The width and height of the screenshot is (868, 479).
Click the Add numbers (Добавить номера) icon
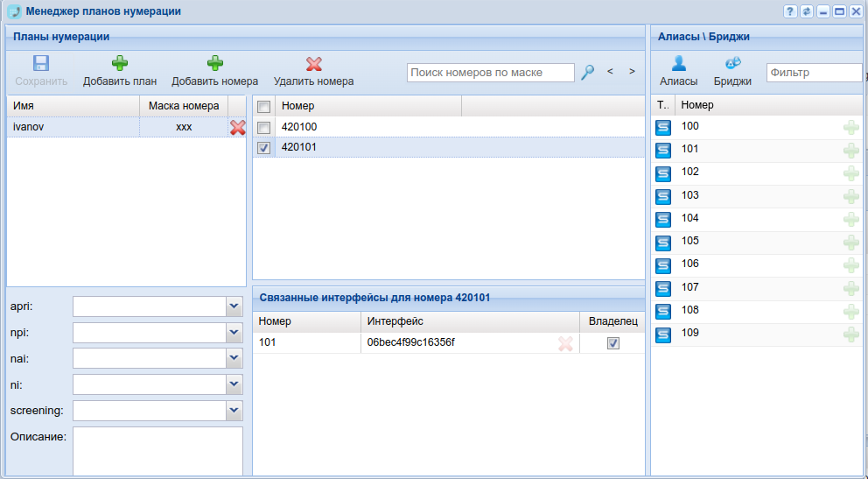pos(214,64)
